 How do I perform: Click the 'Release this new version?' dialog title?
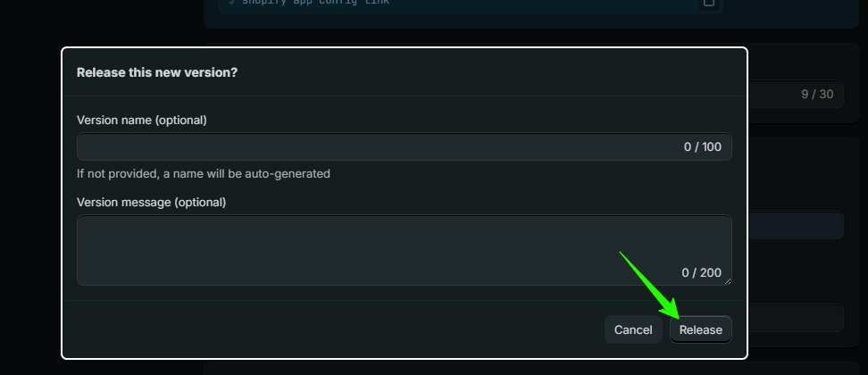(x=157, y=72)
